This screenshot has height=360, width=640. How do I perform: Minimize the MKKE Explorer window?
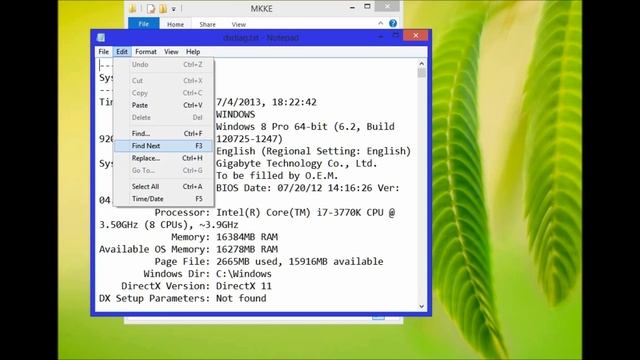(x=352, y=7)
